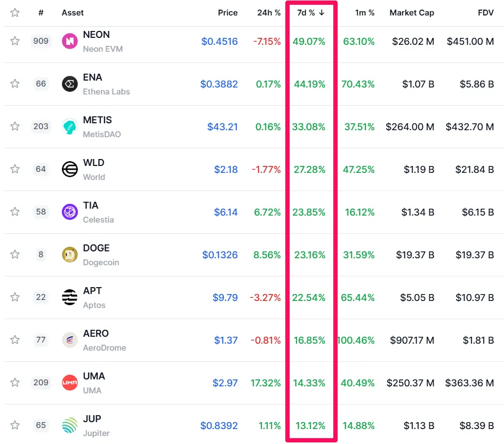Sort by the 1m % column header
Viewport: 504px width, 444px height.
365,13
